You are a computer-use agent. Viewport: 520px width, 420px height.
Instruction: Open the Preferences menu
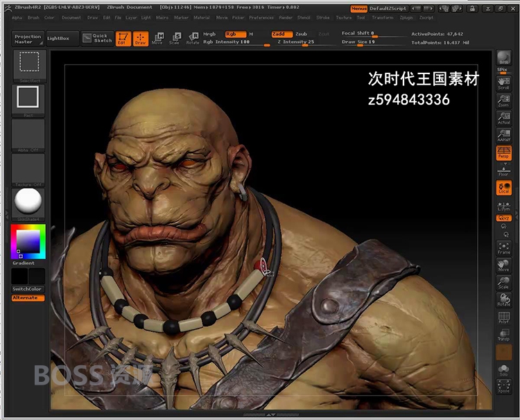[261, 17]
